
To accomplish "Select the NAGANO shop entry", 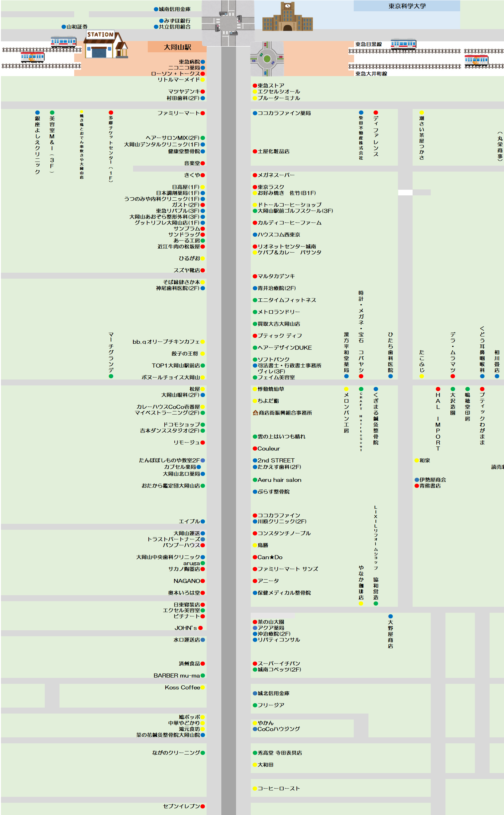I will [189, 581].
